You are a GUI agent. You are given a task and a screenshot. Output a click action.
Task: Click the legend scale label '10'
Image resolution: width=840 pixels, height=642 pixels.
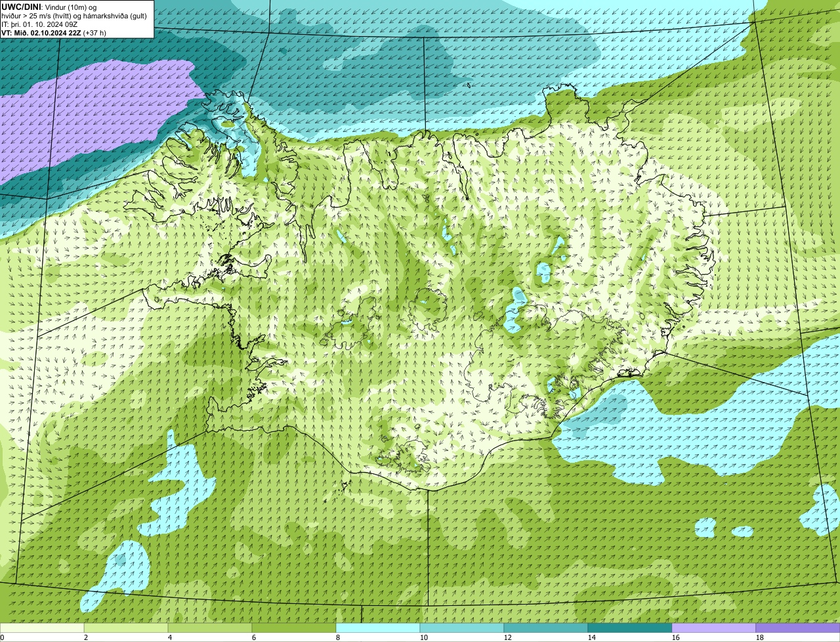[424, 637]
